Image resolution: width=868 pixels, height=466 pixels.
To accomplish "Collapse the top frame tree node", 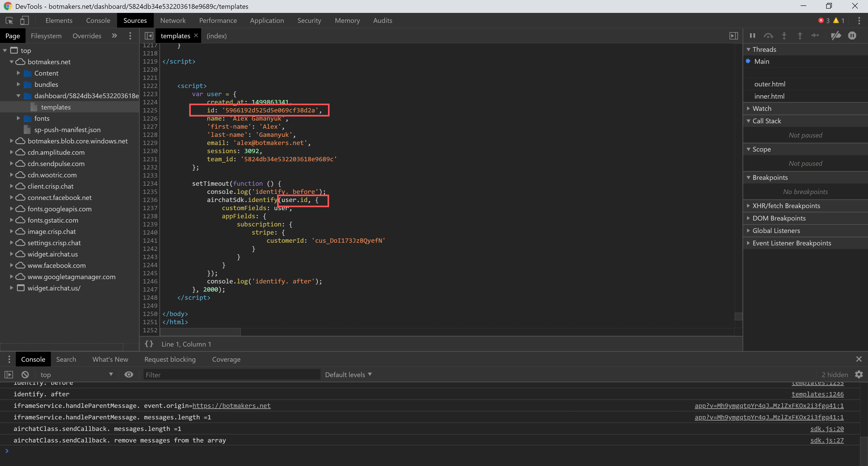I will pos(5,51).
